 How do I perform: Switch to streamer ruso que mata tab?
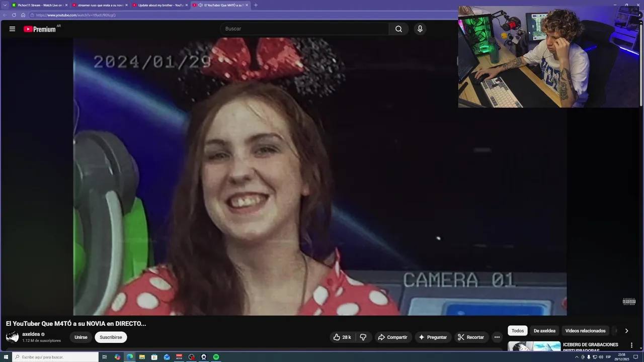point(100,5)
